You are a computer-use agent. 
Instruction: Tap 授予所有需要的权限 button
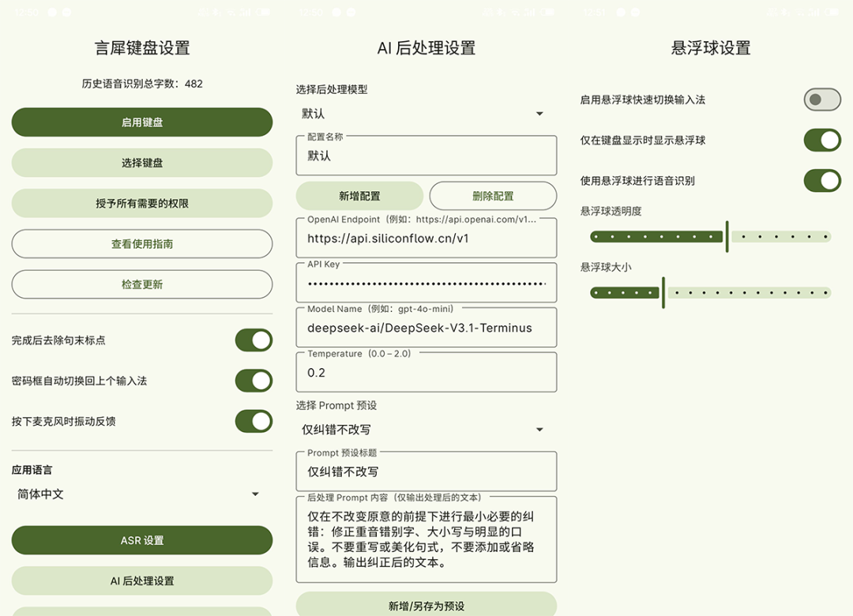point(142,203)
